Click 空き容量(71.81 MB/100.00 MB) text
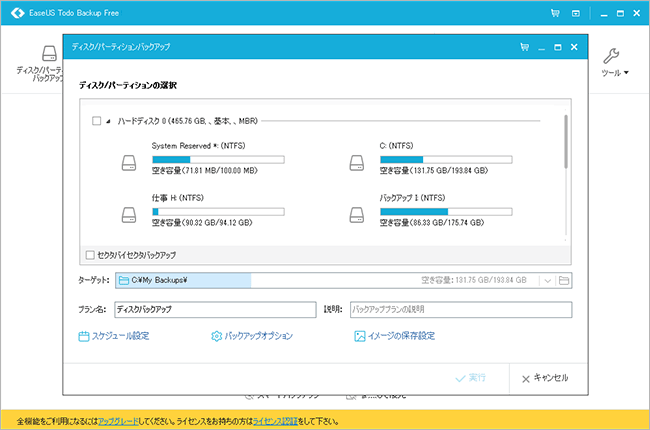 (x=204, y=170)
